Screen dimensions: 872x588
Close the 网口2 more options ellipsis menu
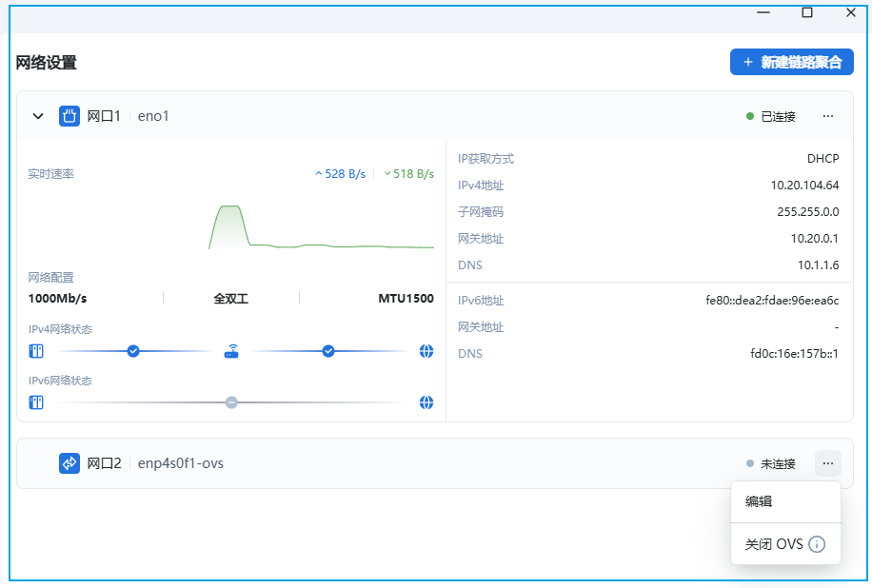828,463
